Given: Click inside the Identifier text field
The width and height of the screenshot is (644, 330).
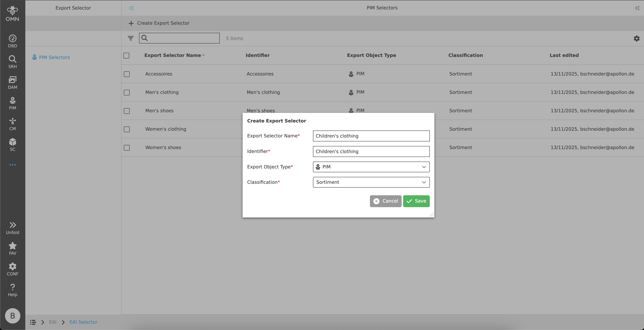Looking at the screenshot, I should [371, 151].
